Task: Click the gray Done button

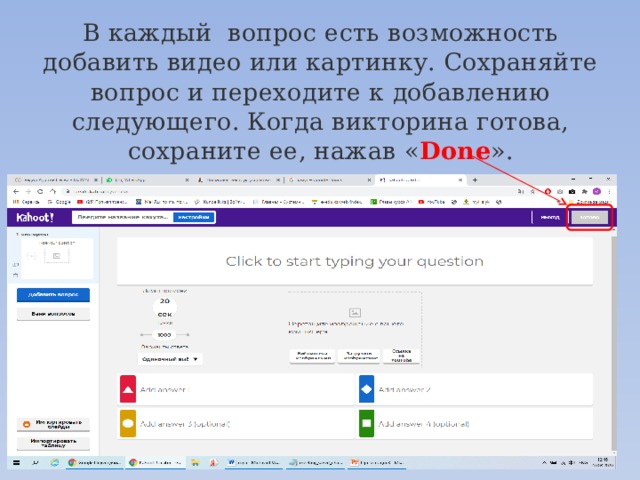Action: [x=589, y=218]
